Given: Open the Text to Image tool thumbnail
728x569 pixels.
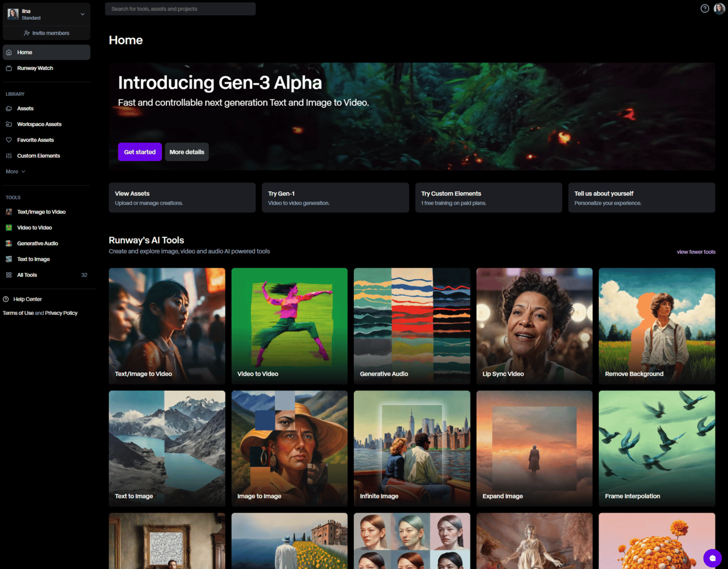Looking at the screenshot, I should tap(167, 449).
